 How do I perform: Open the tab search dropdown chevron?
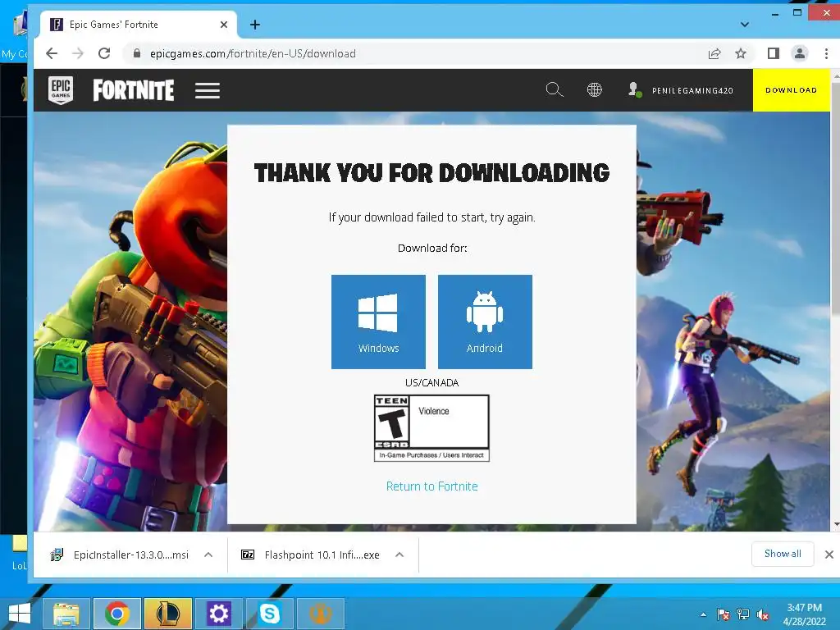tap(745, 25)
